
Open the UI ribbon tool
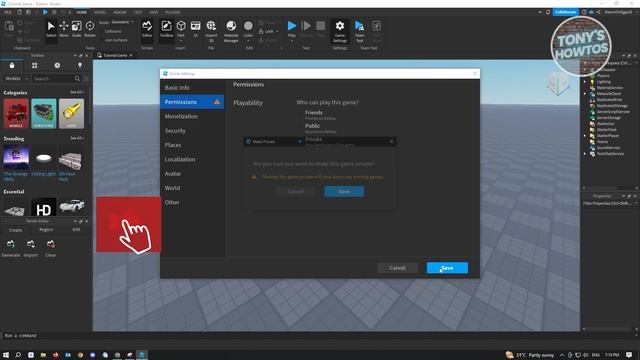pyautogui.click(x=196, y=29)
